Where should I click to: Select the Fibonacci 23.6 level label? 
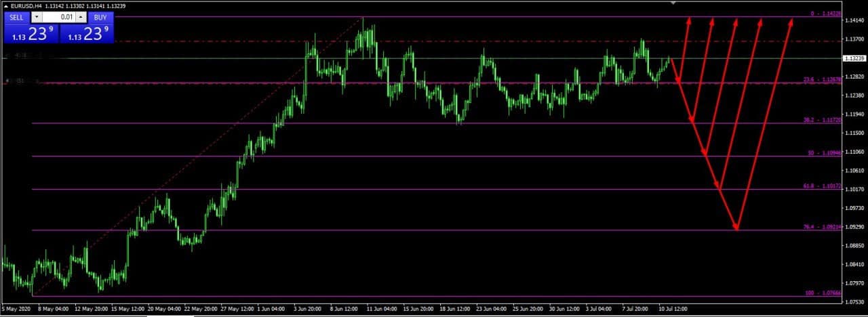click(x=822, y=80)
